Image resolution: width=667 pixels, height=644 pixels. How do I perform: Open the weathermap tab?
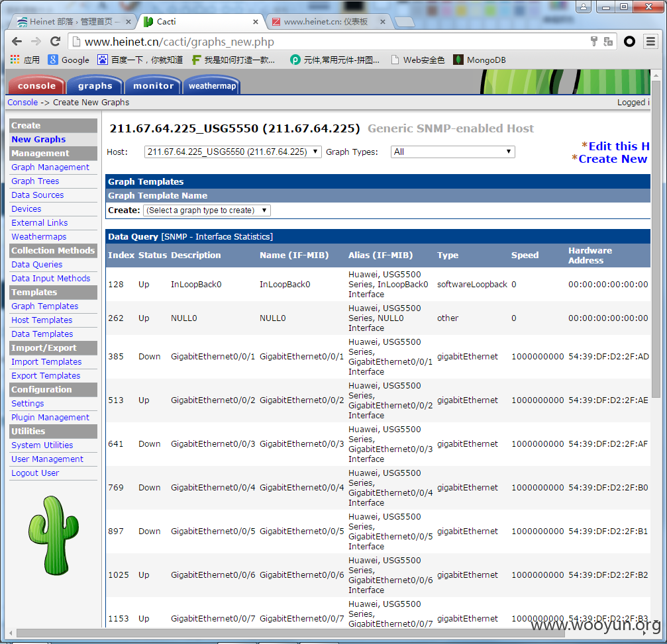point(212,85)
